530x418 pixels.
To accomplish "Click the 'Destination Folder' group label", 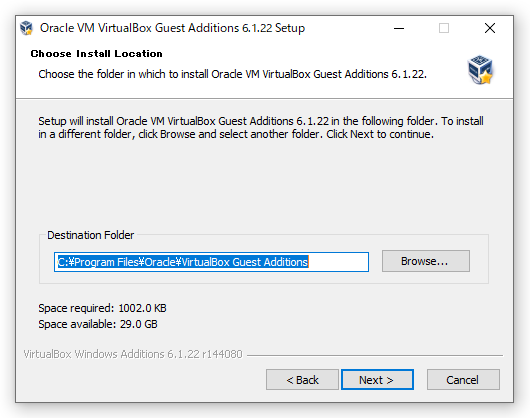I will pos(90,235).
